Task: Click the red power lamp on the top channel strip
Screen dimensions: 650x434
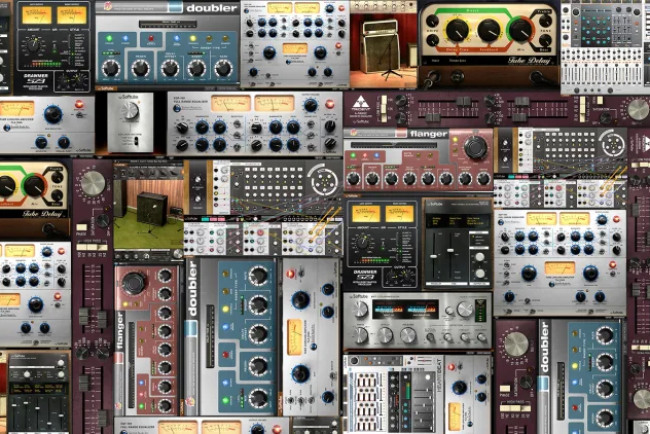Action: [341, 8]
